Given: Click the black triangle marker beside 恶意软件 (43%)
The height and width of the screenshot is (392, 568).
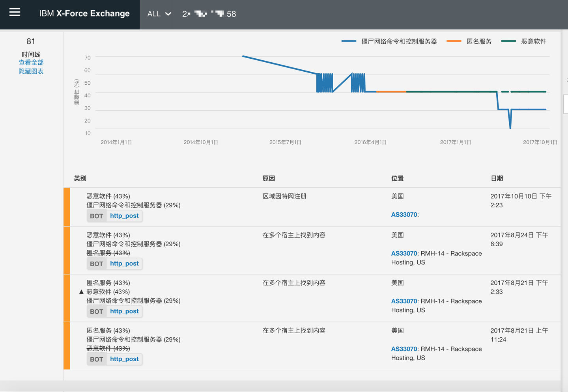Looking at the screenshot, I should click(x=81, y=292).
